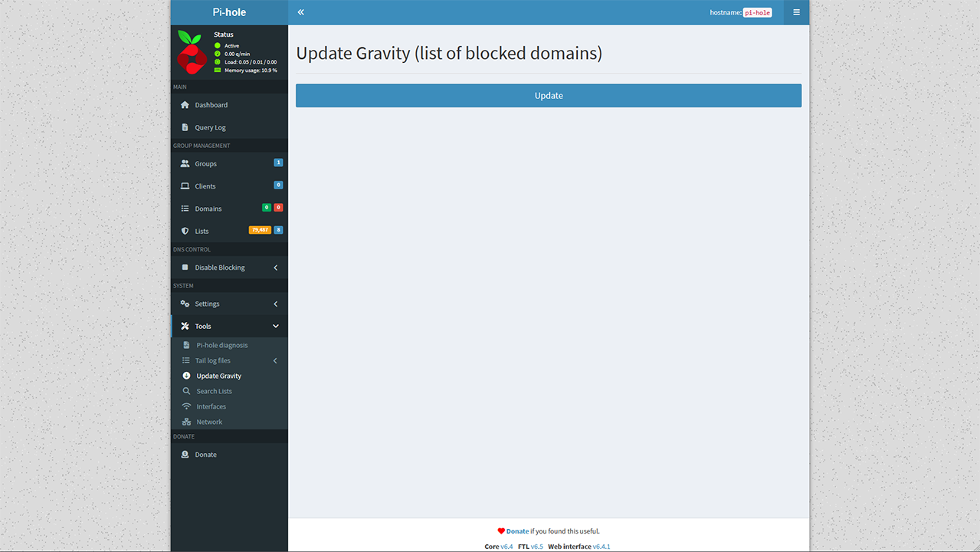This screenshot has width=980, height=552.
Task: Expand the Tail log files submenu
Action: [275, 360]
